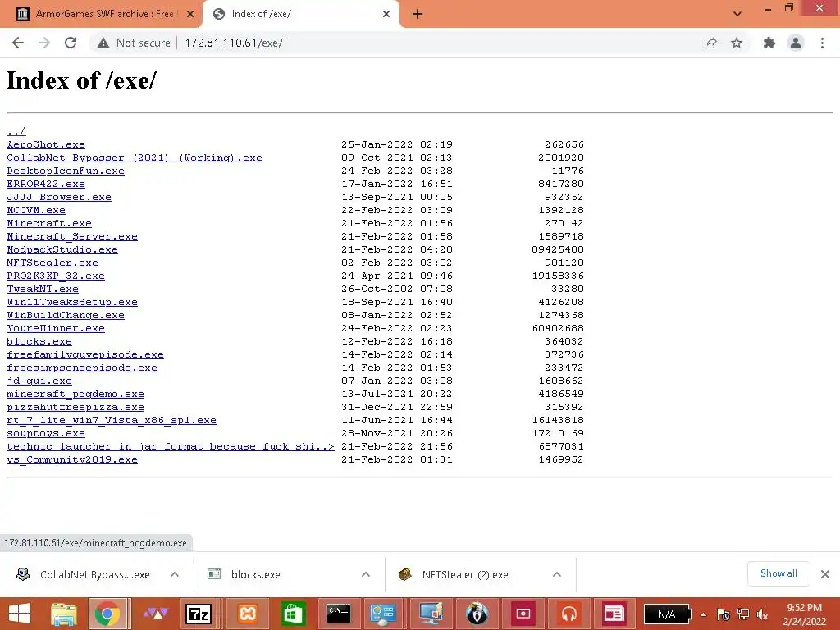Share this page via the address bar icon

pyautogui.click(x=710, y=43)
